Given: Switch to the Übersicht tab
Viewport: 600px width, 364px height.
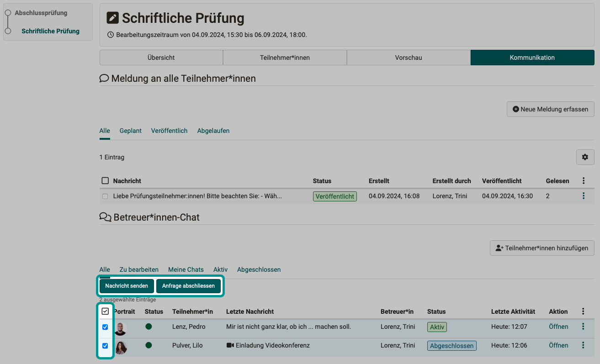Looking at the screenshot, I should [x=161, y=58].
